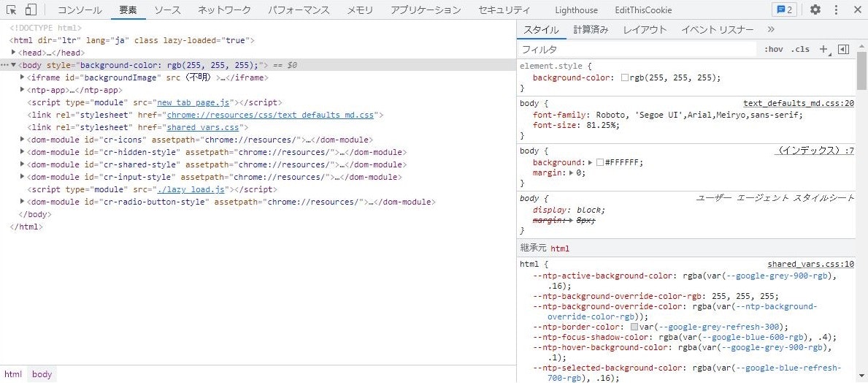Expand the background shorthand property triangle
Image resolution: width=868 pixels, height=383 pixels.
click(x=591, y=162)
